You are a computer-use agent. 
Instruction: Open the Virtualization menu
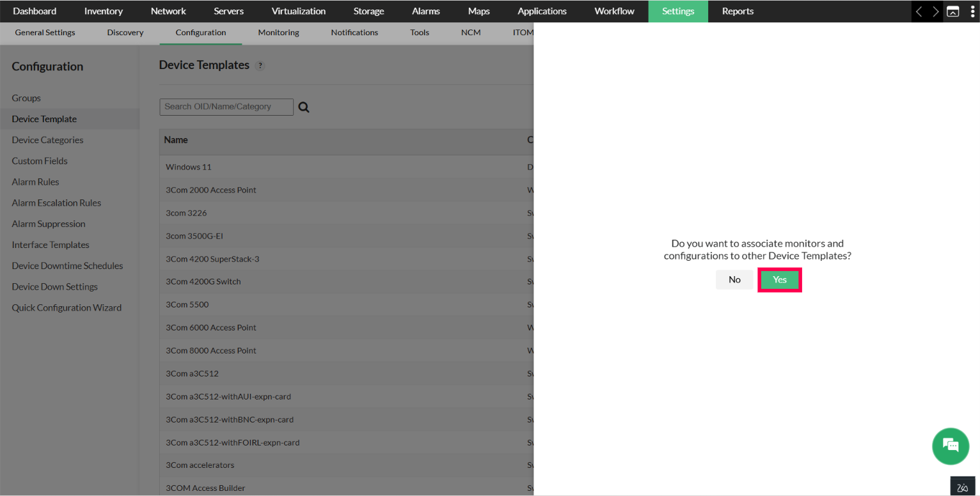(298, 11)
